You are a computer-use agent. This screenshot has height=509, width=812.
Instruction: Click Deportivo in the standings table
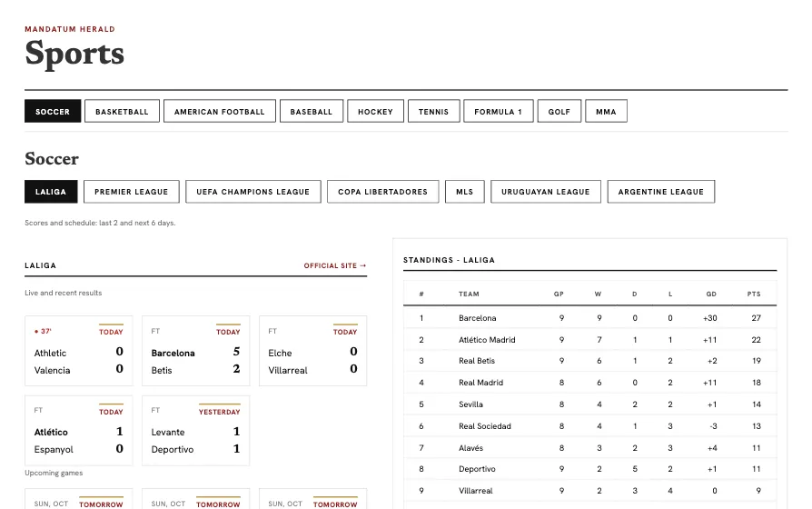(x=477, y=469)
